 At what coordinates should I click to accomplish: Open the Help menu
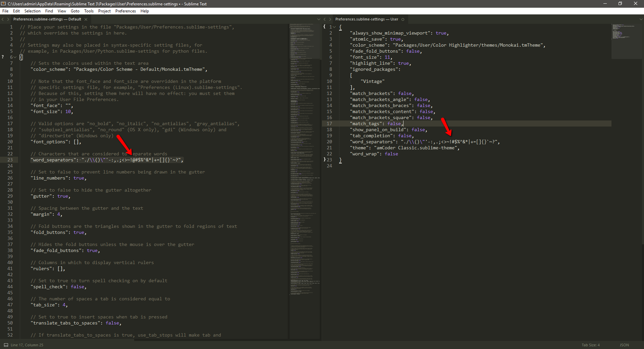[x=145, y=11]
